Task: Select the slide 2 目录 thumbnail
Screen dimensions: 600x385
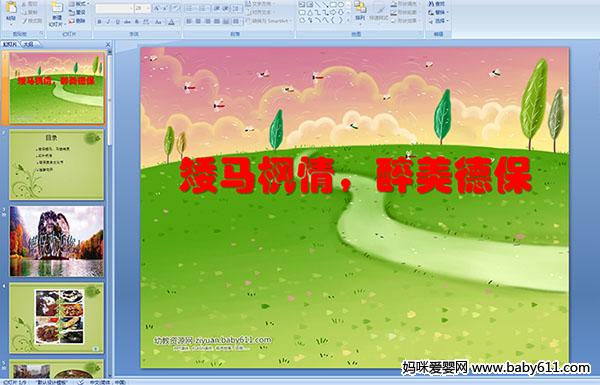Action: coord(57,165)
